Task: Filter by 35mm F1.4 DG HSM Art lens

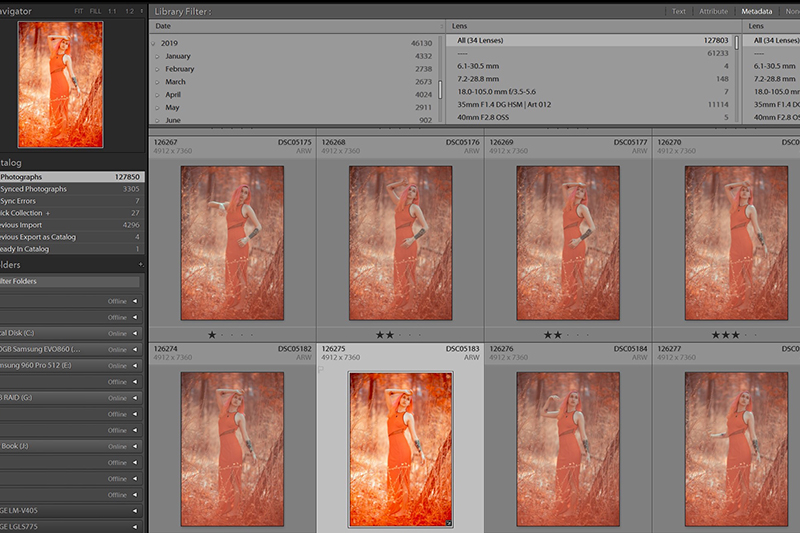Action: click(x=590, y=104)
